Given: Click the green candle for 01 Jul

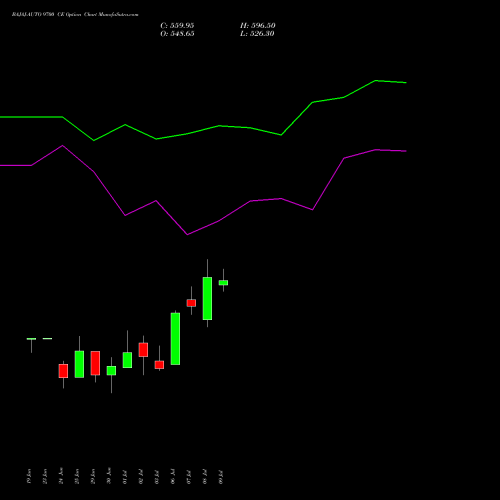Looking at the screenshot, I should click(127, 360).
